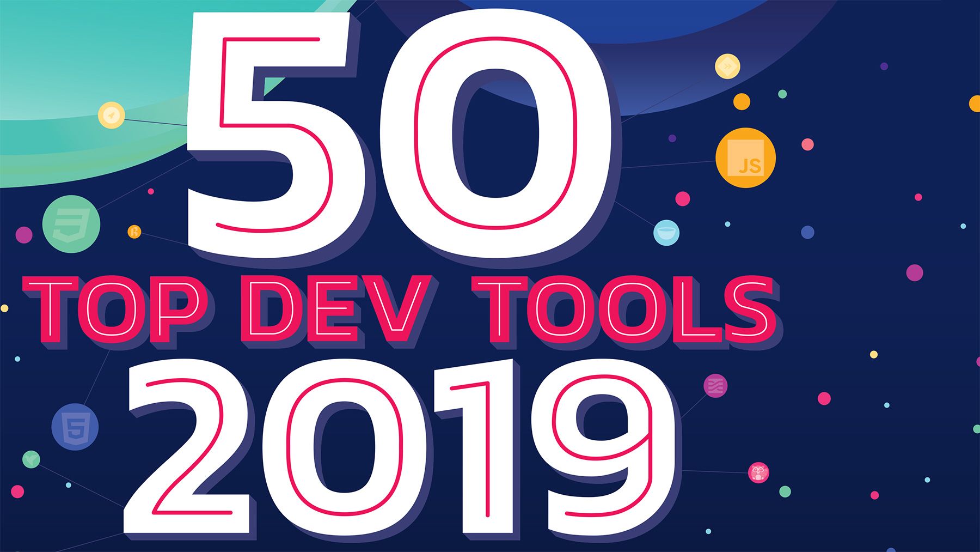Click the yellow lightning bolt icon near top left
Image resolution: width=980 pixels, height=552 pixels.
[x=111, y=116]
